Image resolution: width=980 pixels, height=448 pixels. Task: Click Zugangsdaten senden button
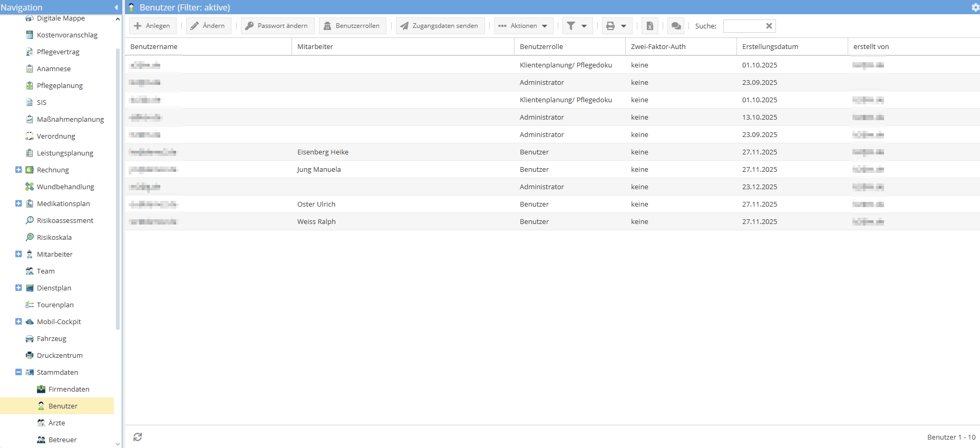pos(440,26)
